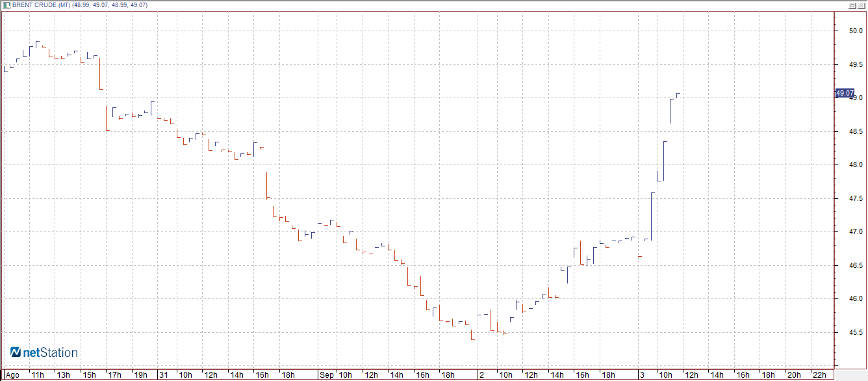Click the 48.5 price axis label
This screenshot has width=868, height=381.
coord(856,131)
